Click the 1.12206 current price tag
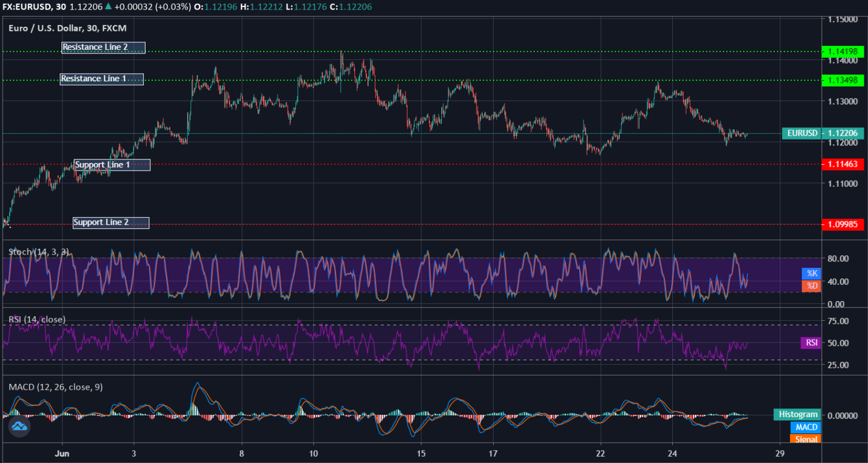 click(x=842, y=133)
